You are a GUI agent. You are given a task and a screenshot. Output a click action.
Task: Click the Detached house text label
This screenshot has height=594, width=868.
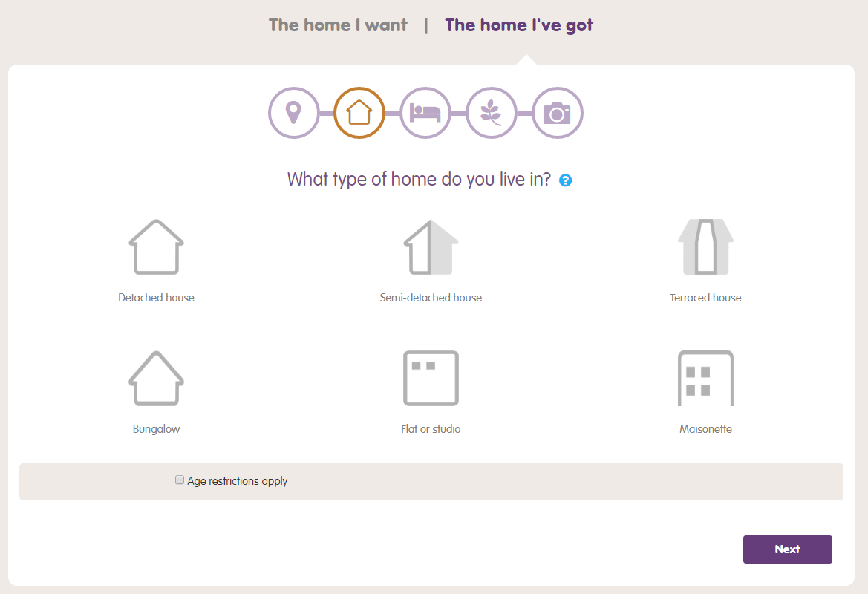(156, 298)
